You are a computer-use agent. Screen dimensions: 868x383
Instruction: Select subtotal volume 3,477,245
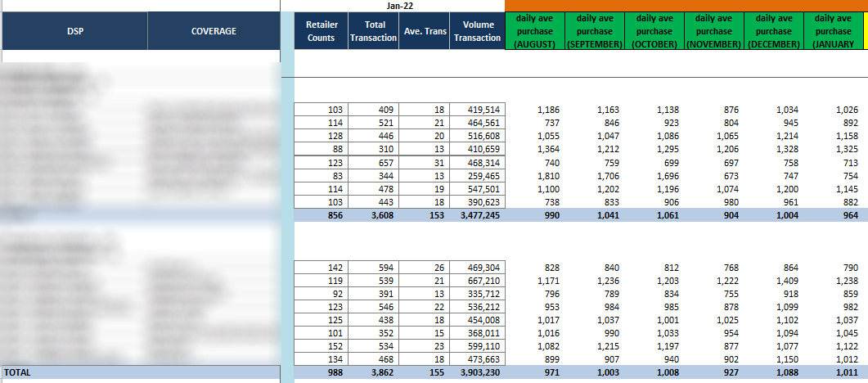(x=477, y=216)
